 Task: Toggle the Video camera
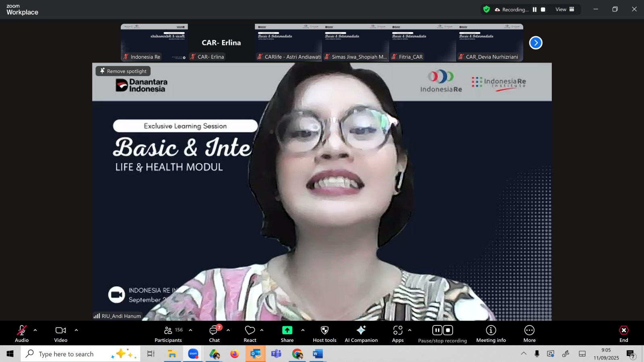click(61, 333)
